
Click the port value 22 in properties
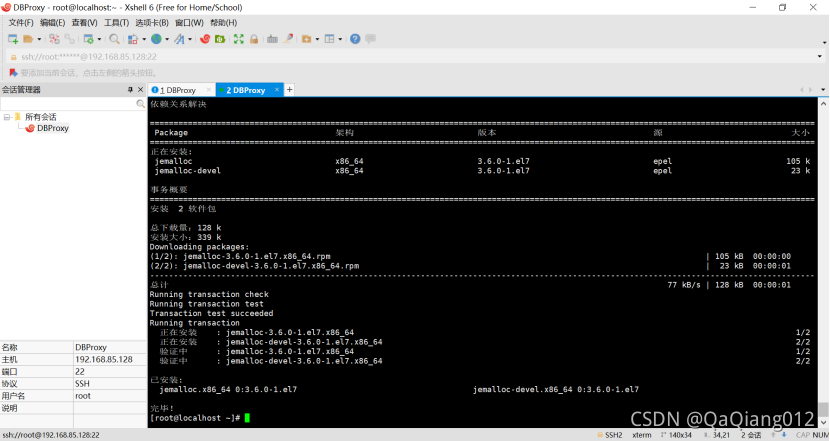[x=80, y=372]
